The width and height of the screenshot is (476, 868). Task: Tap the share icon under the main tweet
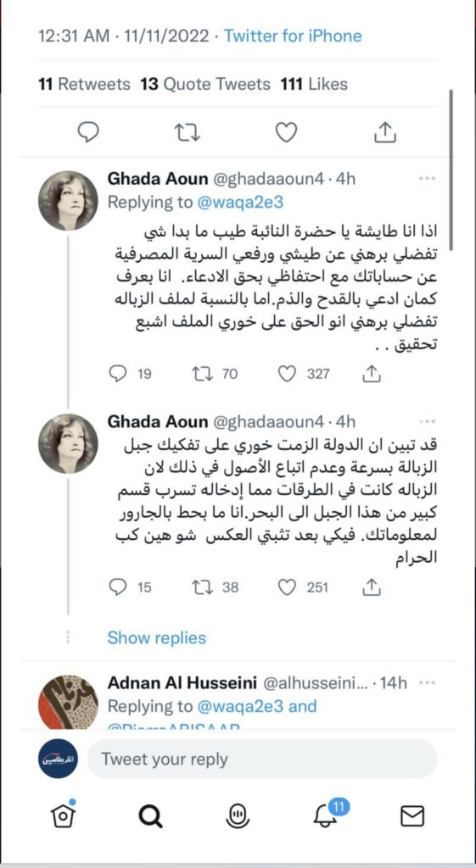(x=386, y=131)
